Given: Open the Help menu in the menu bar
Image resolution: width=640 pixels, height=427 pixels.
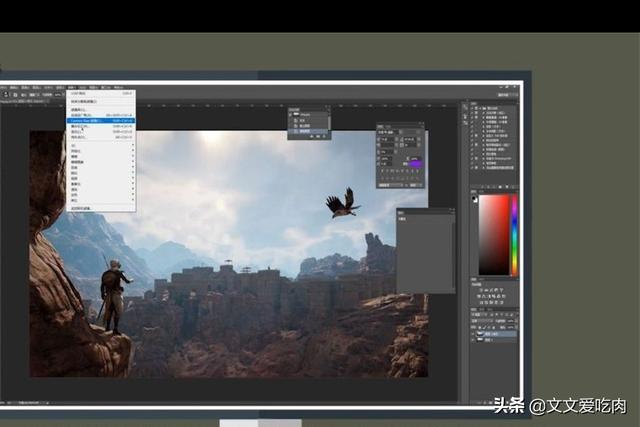Looking at the screenshot, I should pyautogui.click(x=119, y=87).
